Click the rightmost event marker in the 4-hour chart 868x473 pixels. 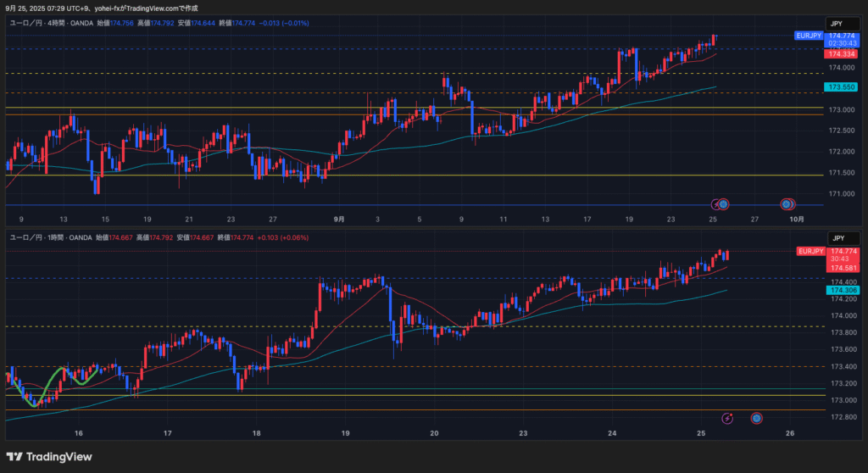pos(787,204)
